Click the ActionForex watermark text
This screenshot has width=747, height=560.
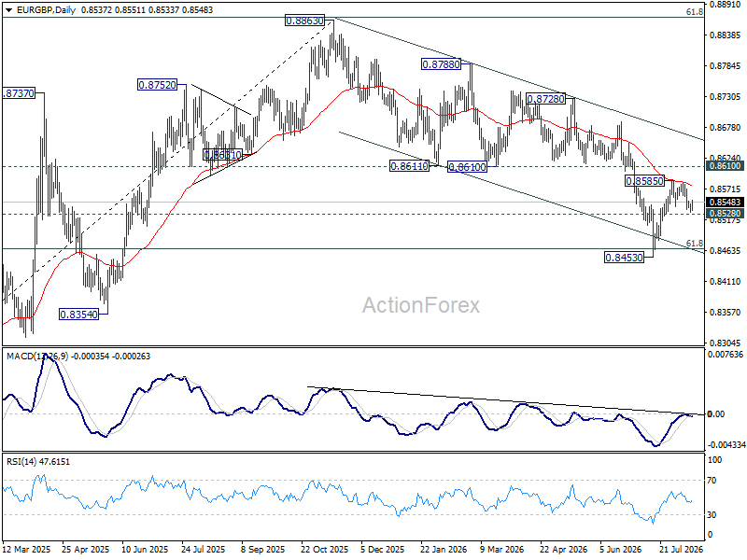click(x=421, y=305)
